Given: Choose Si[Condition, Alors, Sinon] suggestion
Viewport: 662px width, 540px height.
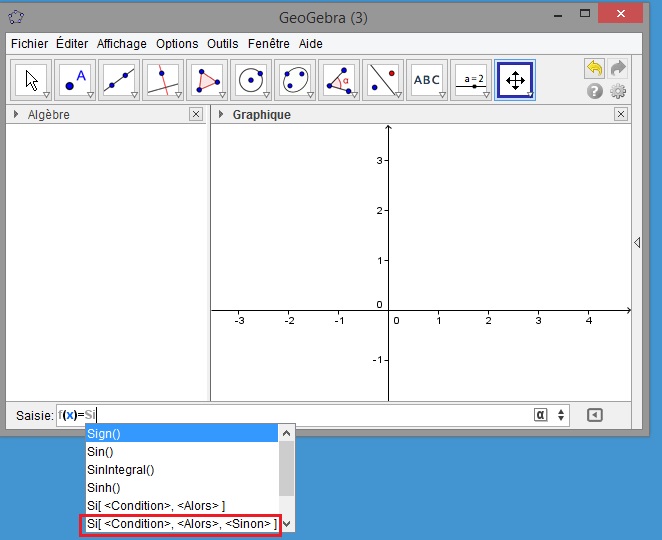Looking at the screenshot, I should (181, 524).
